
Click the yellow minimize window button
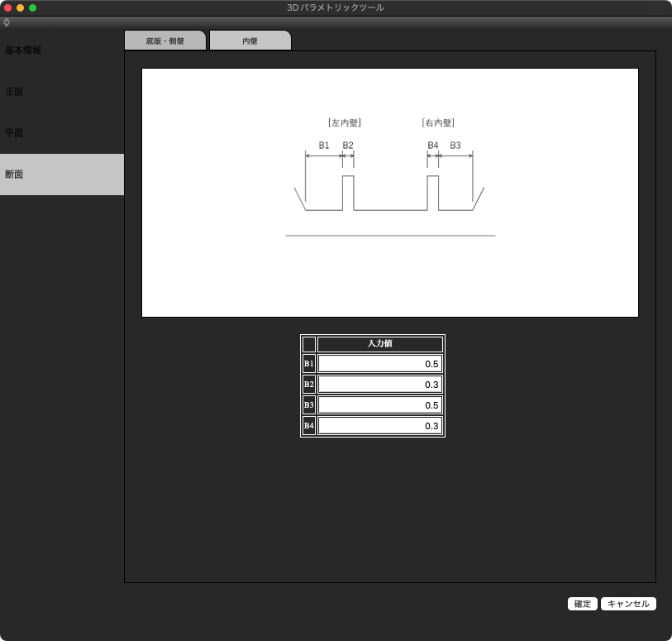[21, 7]
